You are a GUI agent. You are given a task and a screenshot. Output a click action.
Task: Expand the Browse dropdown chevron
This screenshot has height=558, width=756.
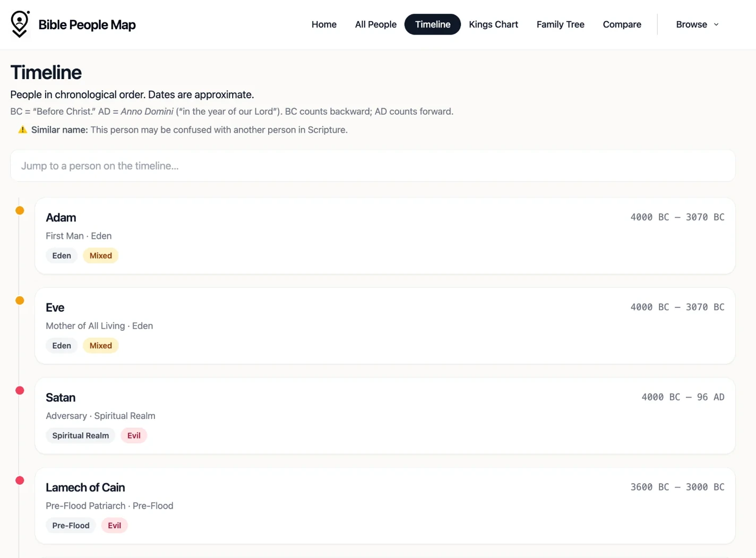[x=716, y=24]
